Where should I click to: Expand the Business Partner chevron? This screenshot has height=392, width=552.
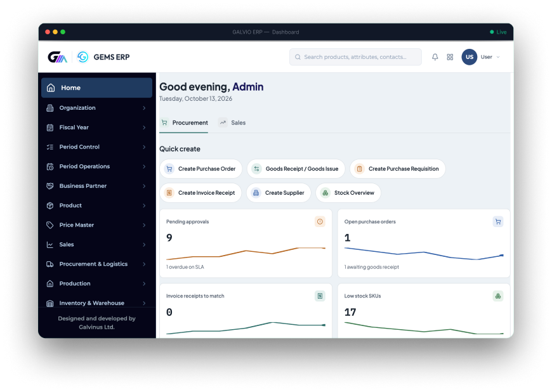click(144, 186)
